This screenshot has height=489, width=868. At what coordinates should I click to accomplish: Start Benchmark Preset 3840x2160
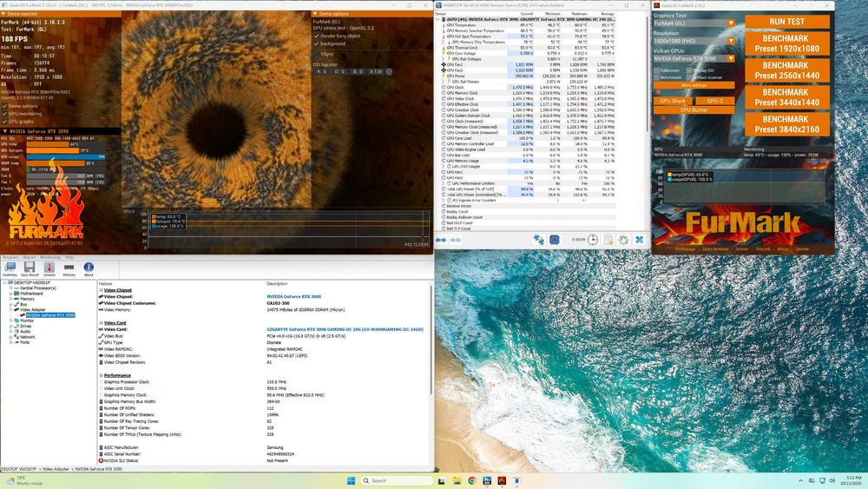coord(787,124)
